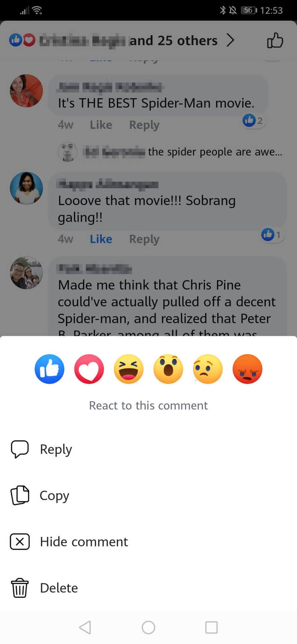Select the Like thumbs-up reaction

tap(49, 368)
